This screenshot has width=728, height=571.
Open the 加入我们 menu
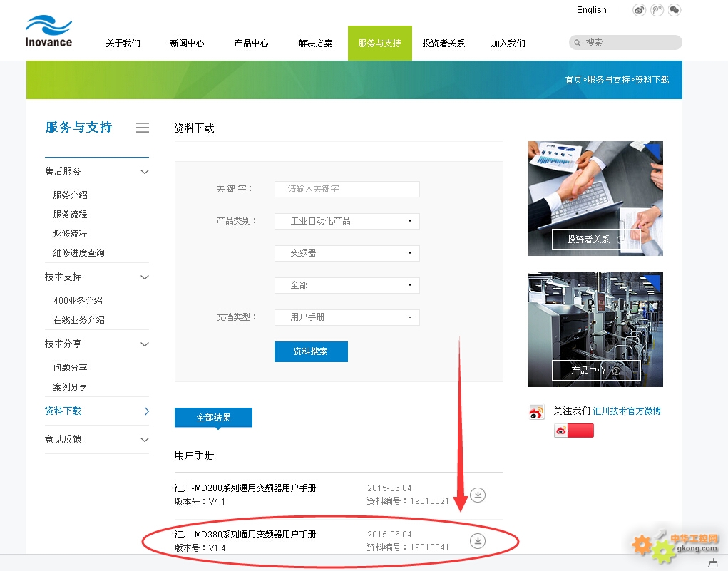pos(508,43)
